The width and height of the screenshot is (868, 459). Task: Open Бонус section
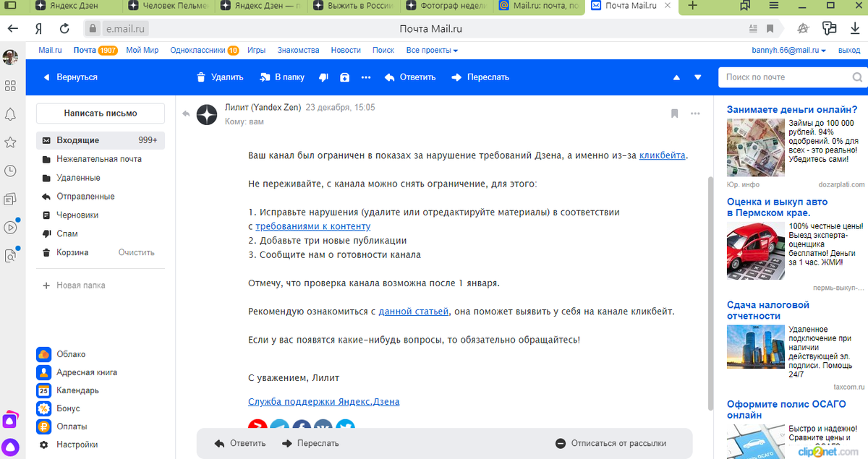[x=59, y=408]
